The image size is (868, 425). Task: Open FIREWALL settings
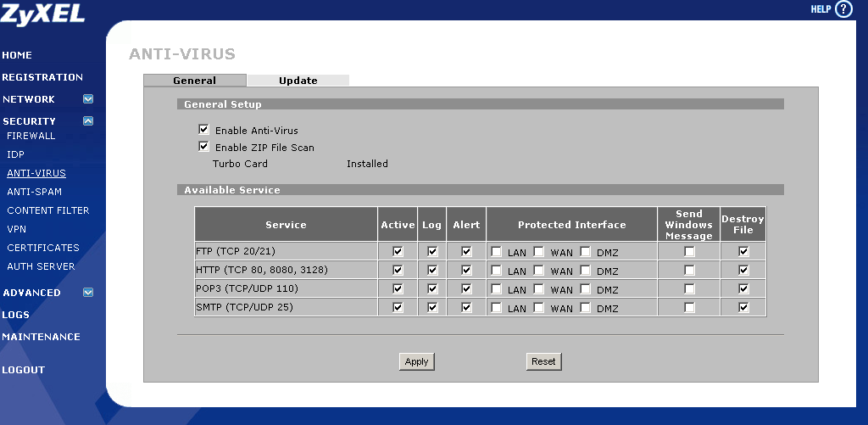[31, 136]
